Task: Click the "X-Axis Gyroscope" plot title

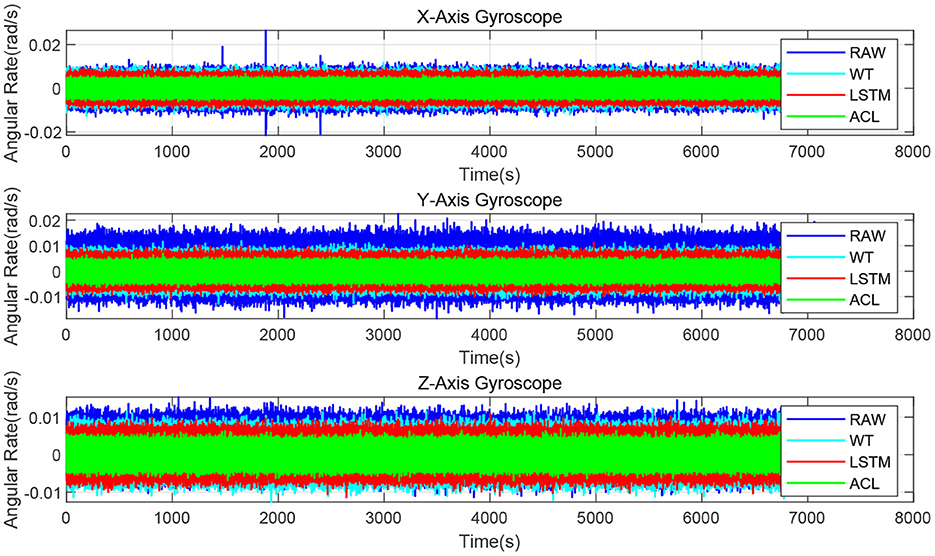Action: coord(489,17)
